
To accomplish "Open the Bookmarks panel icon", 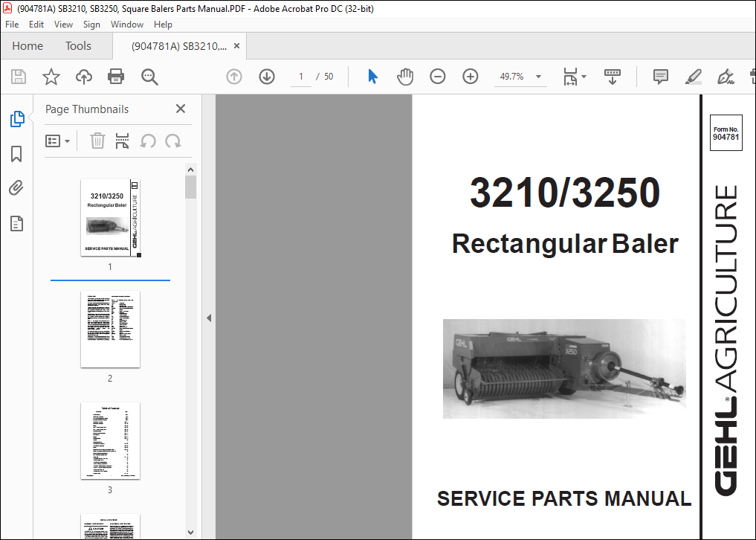I will pos(16,154).
